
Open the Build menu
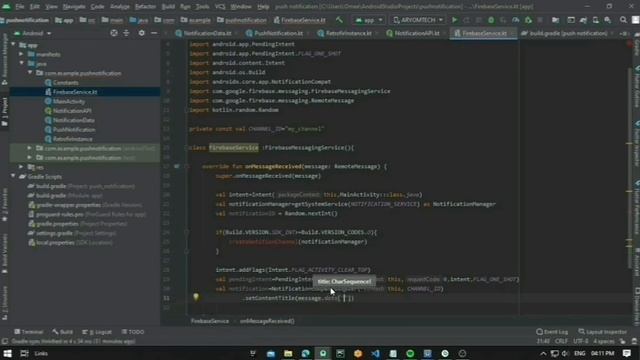click(x=168, y=7)
